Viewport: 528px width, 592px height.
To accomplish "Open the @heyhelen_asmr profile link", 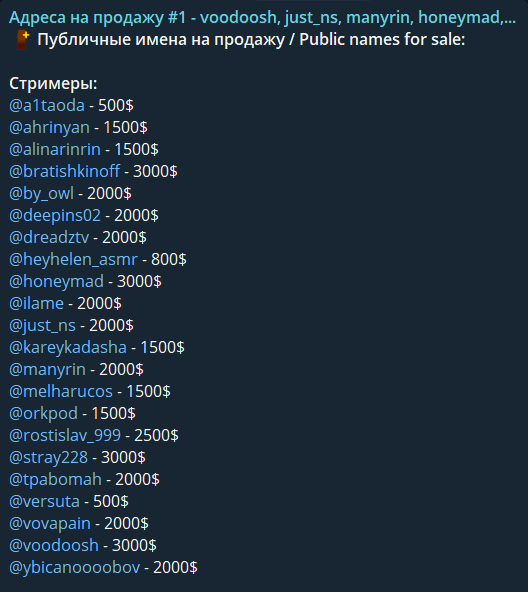I will (x=73, y=260).
